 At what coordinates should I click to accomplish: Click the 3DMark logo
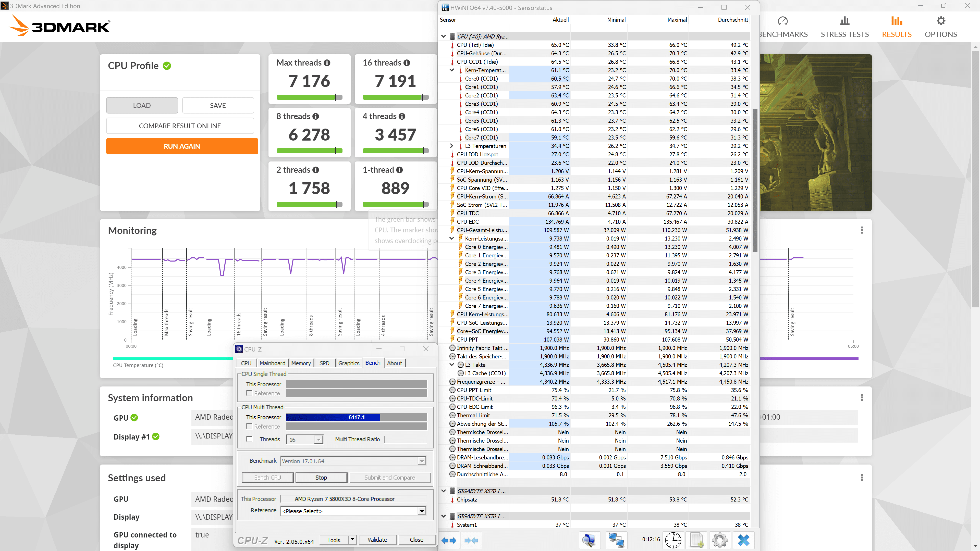point(59,26)
